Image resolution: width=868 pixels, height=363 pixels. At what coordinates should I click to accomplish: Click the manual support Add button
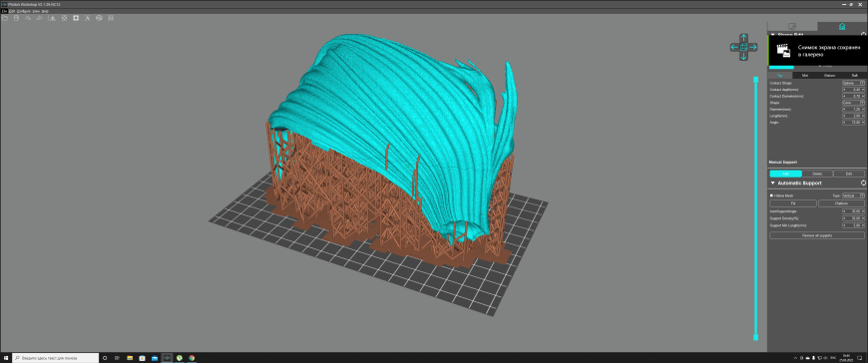point(785,174)
